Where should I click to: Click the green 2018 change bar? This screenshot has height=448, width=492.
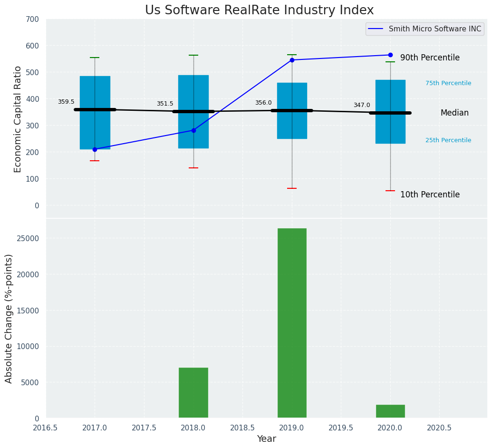coord(193,393)
